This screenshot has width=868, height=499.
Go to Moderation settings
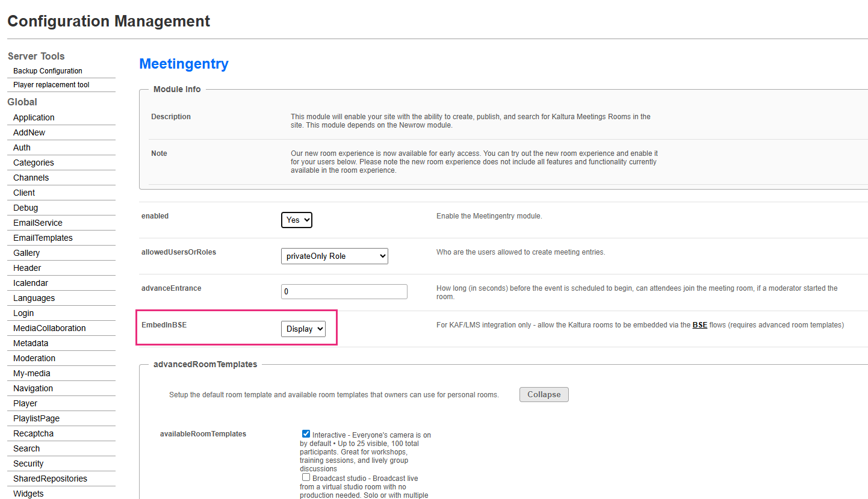click(34, 358)
